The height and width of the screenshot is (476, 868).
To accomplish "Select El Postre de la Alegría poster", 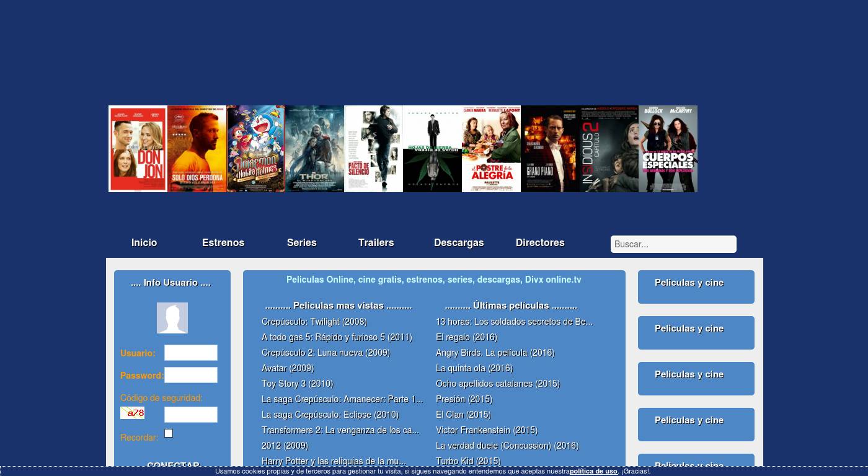I will [x=491, y=149].
